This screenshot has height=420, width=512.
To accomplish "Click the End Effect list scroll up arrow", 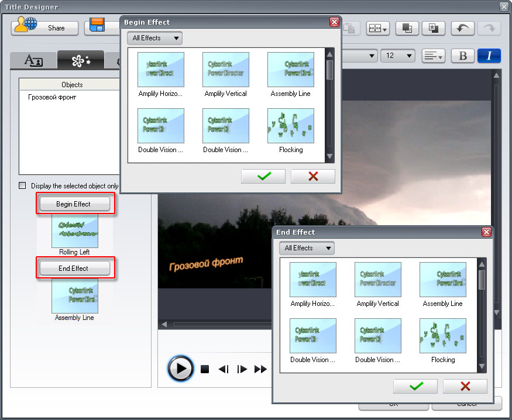I will click(x=482, y=264).
